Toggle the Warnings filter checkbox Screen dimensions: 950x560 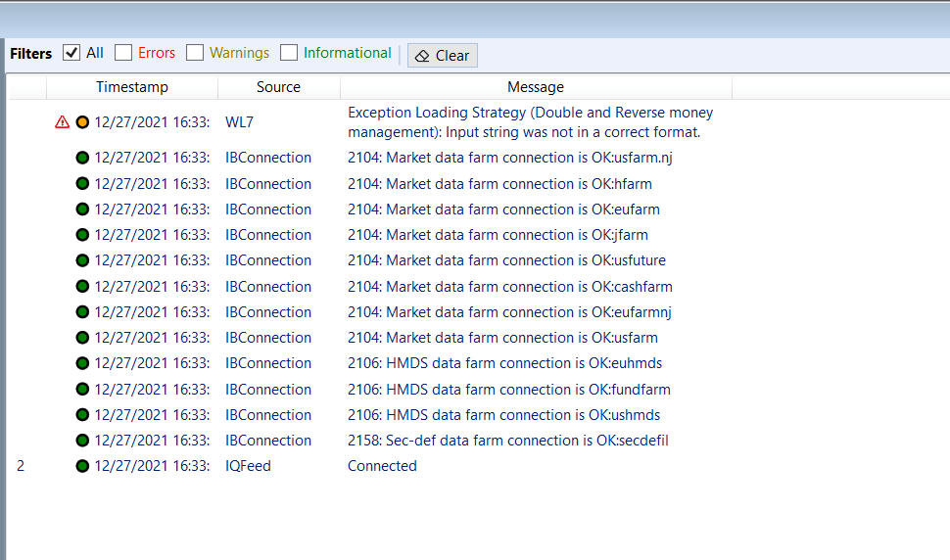tap(195, 53)
